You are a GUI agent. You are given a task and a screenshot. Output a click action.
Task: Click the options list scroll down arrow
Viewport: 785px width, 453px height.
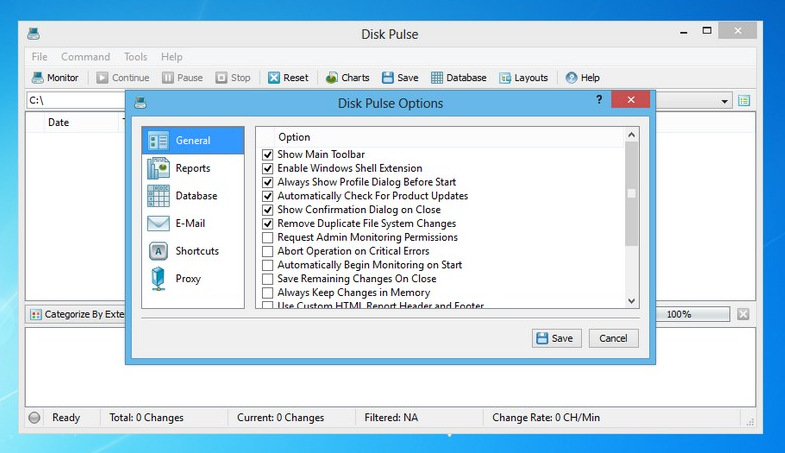click(x=632, y=301)
